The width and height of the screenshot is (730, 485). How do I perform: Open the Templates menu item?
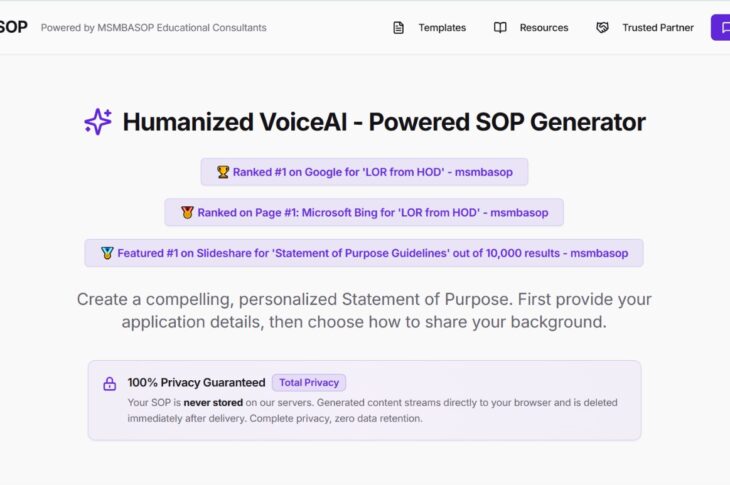[442, 28]
